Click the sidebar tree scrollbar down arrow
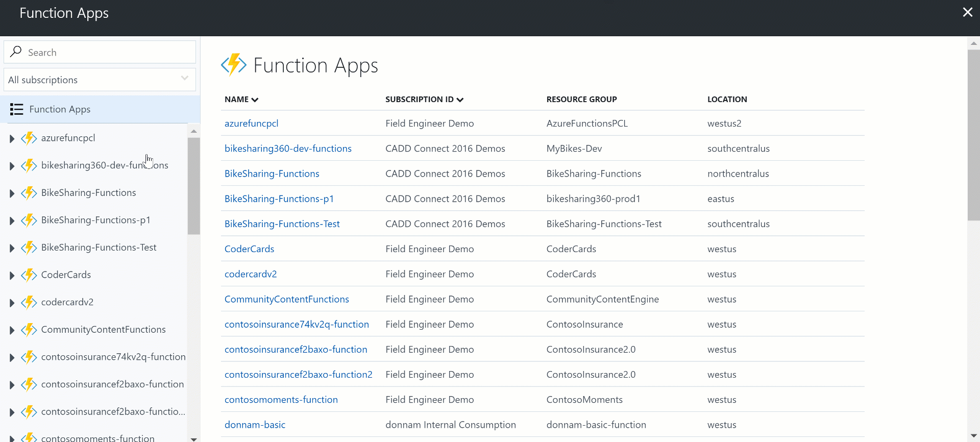The width and height of the screenshot is (980, 442). pyautogui.click(x=193, y=438)
